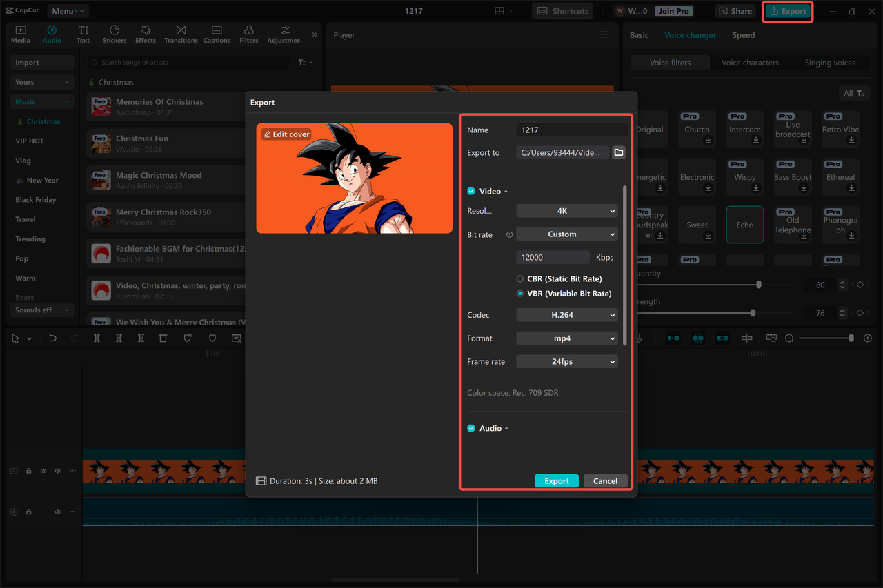This screenshot has height=588, width=883.
Task: Switch to the Speed tab
Action: (743, 34)
